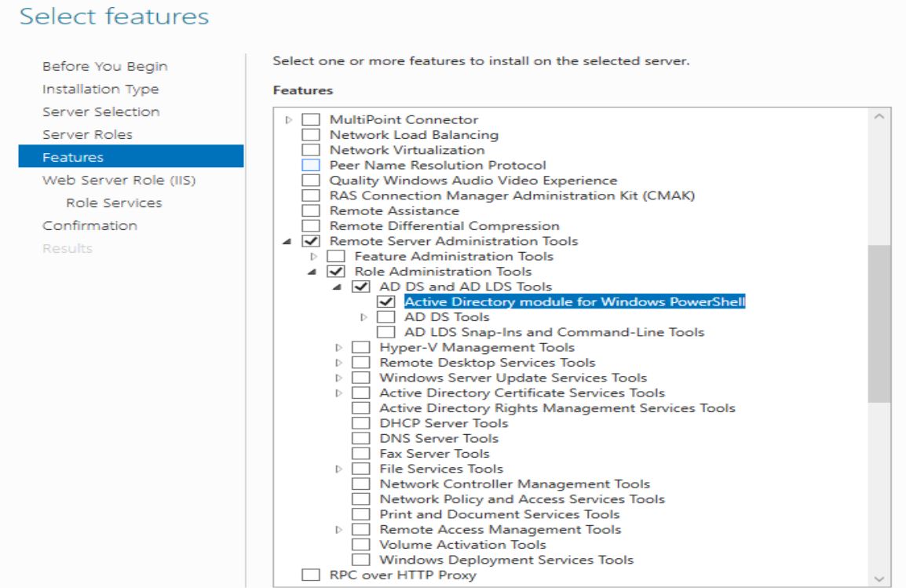Expand Hyper-V Management Tools

click(339, 347)
